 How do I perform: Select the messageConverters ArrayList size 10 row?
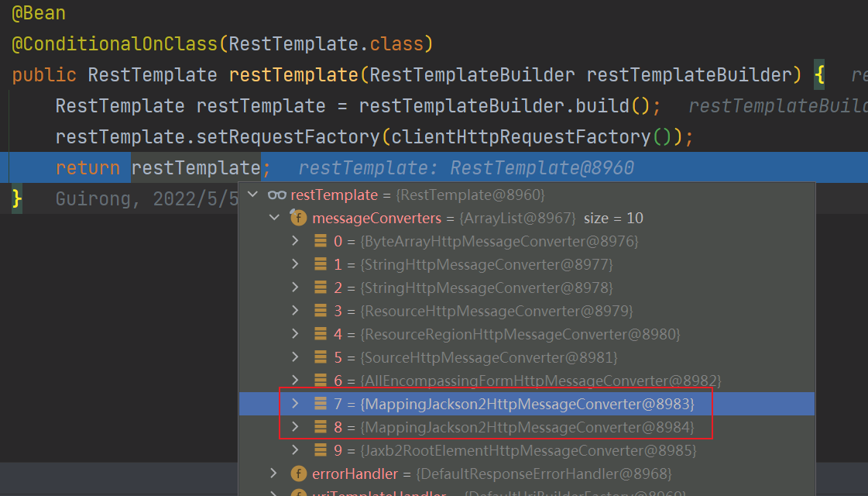[x=527, y=218]
